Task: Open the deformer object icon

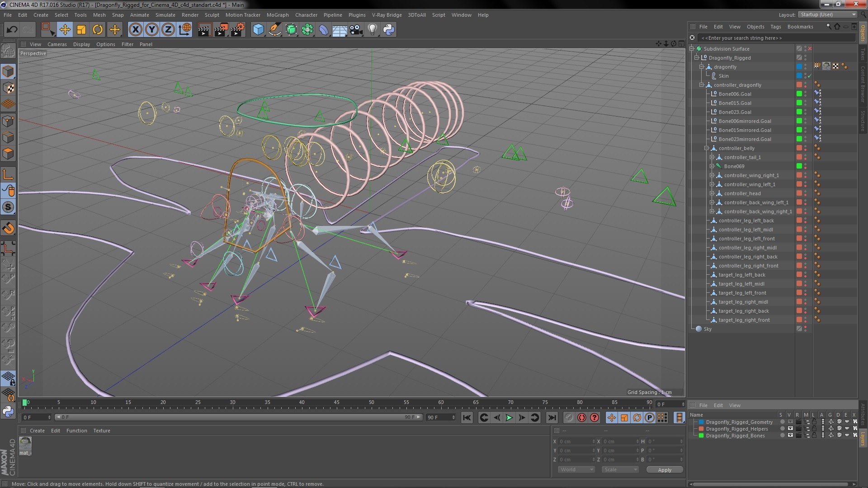Action: click(x=324, y=30)
